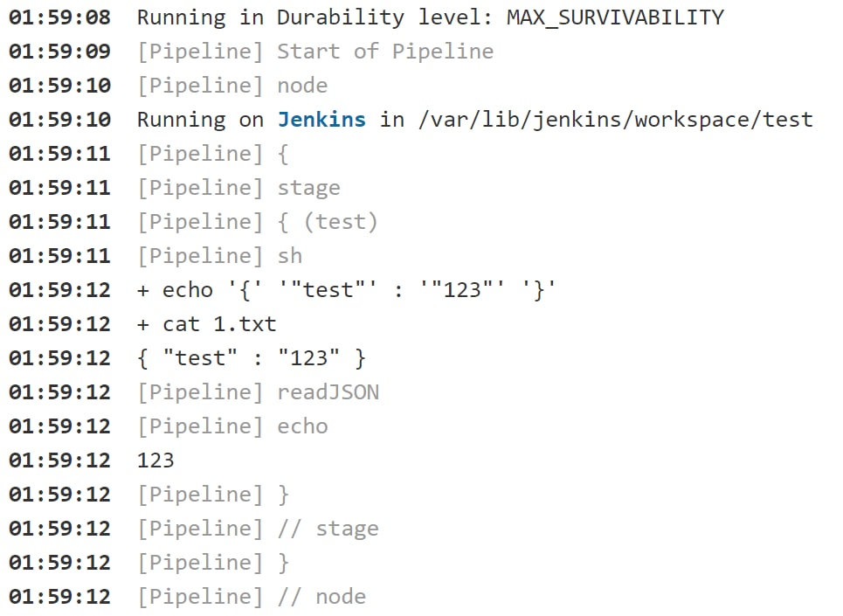Click the '[Pipeline] sh' step line

tap(219, 256)
